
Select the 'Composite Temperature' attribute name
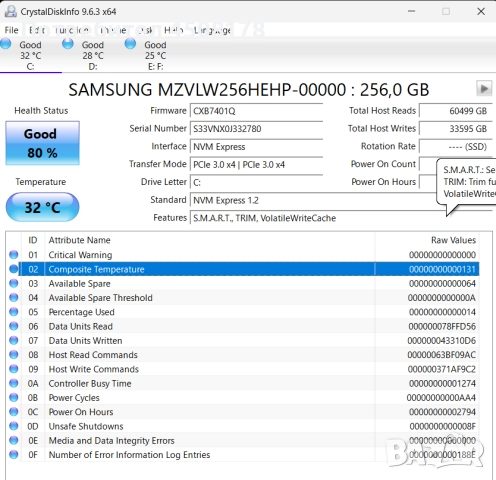(96, 269)
